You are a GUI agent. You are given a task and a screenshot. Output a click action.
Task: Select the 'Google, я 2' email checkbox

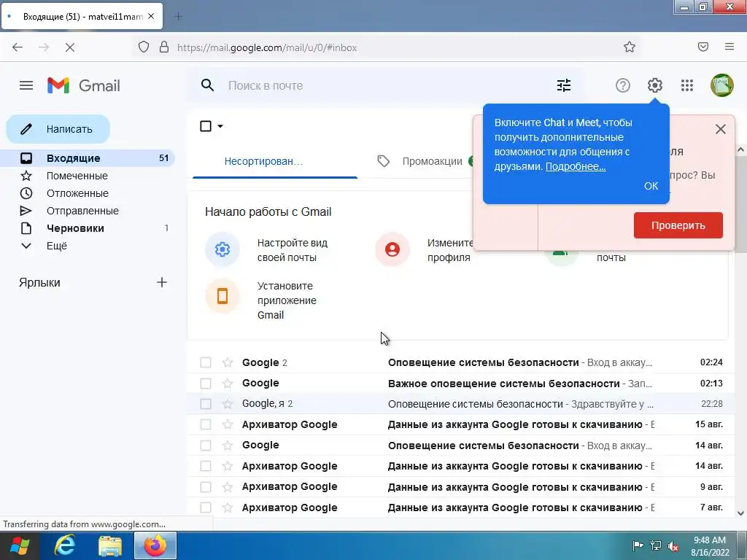[205, 404]
